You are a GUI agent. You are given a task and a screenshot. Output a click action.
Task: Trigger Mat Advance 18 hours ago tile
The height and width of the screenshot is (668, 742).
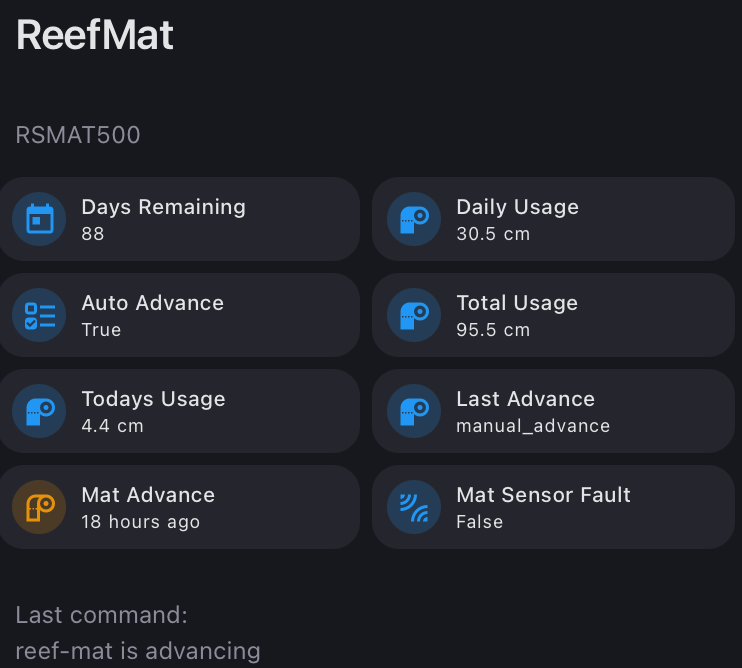pos(179,507)
